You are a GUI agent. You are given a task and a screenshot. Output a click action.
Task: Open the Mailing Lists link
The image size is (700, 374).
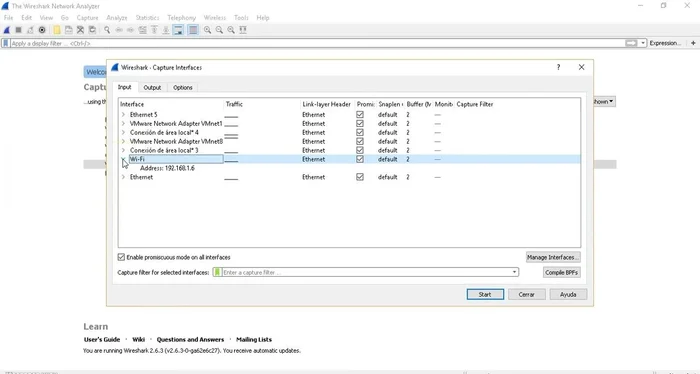(x=254, y=340)
